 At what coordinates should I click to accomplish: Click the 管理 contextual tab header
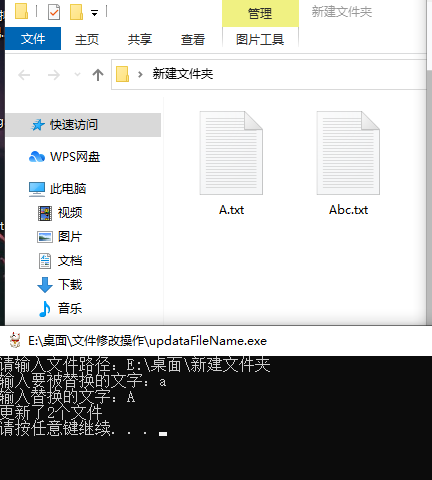260,13
